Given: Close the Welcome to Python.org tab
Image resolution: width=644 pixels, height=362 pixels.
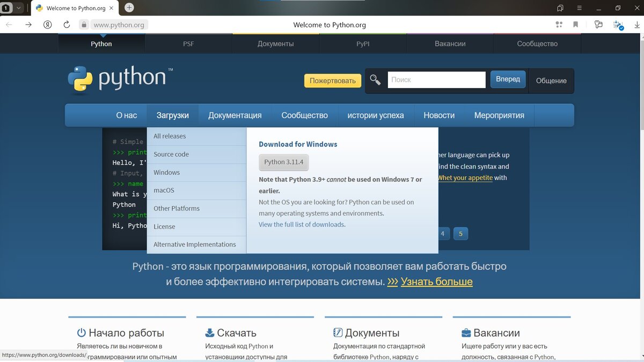Looking at the screenshot, I should pyautogui.click(x=112, y=8).
